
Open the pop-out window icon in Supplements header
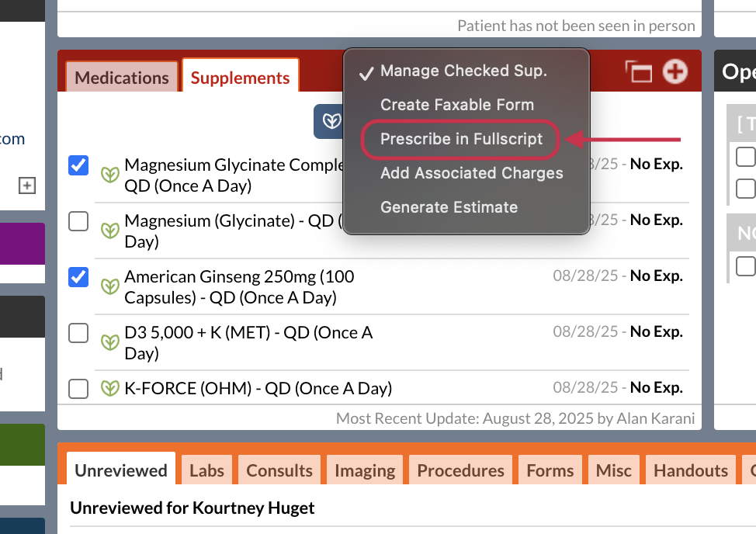tap(639, 72)
